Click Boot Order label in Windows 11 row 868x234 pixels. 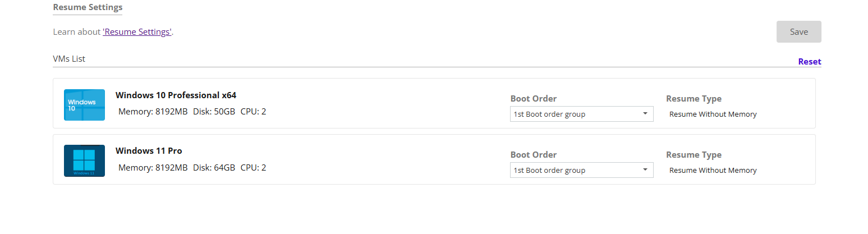533,155
